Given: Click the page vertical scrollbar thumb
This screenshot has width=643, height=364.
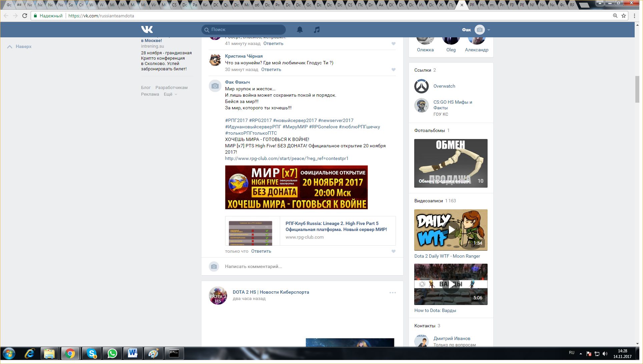Looking at the screenshot, I should point(637,89).
